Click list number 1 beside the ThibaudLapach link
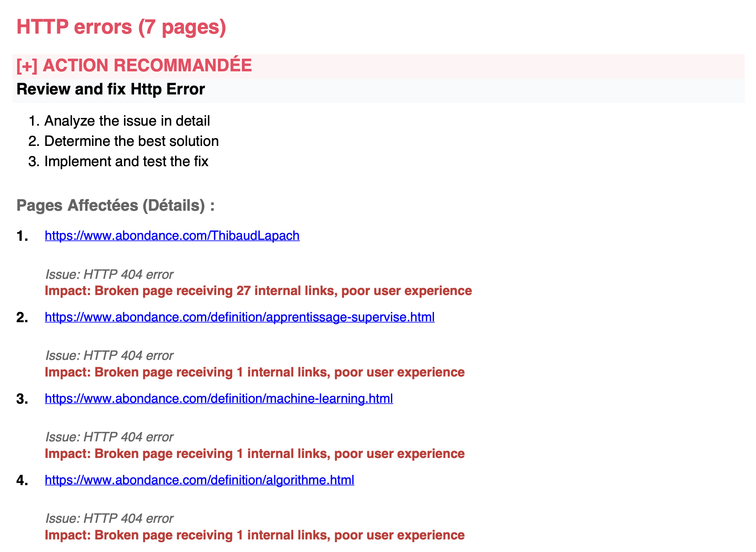 (22, 236)
